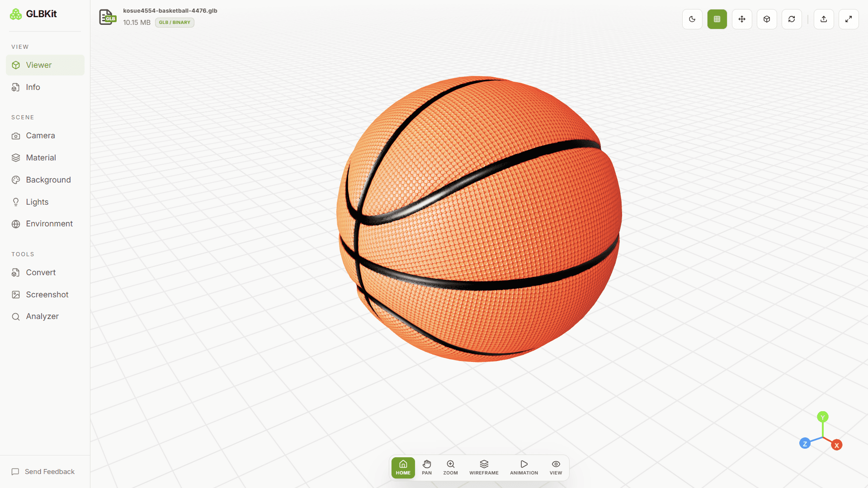The height and width of the screenshot is (488, 868).
Task: Open Material settings in sidebar
Action: tap(45, 158)
